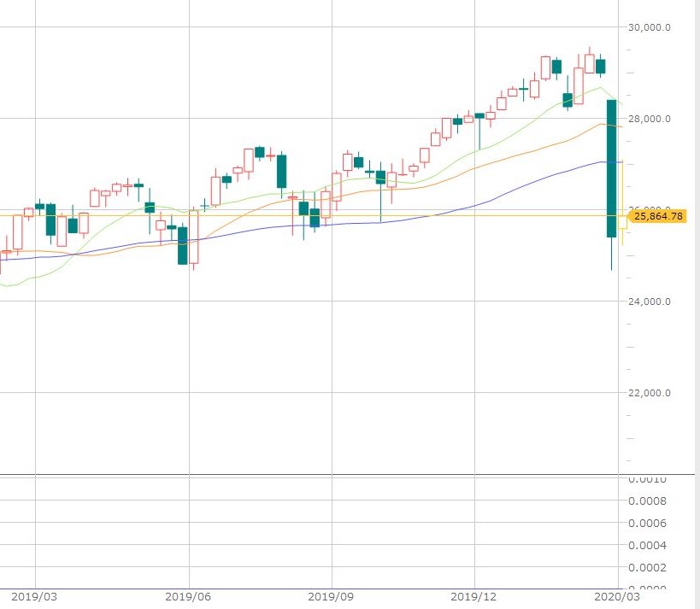Click the 30,000.0 price axis label

pos(649,27)
